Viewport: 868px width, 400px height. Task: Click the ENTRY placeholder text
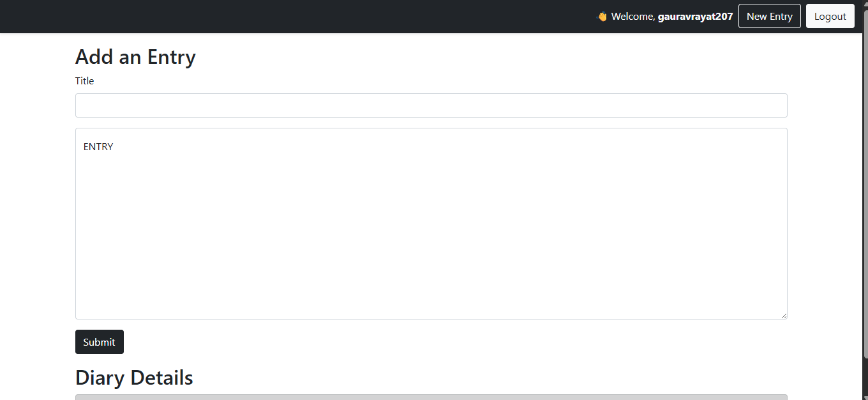98,147
